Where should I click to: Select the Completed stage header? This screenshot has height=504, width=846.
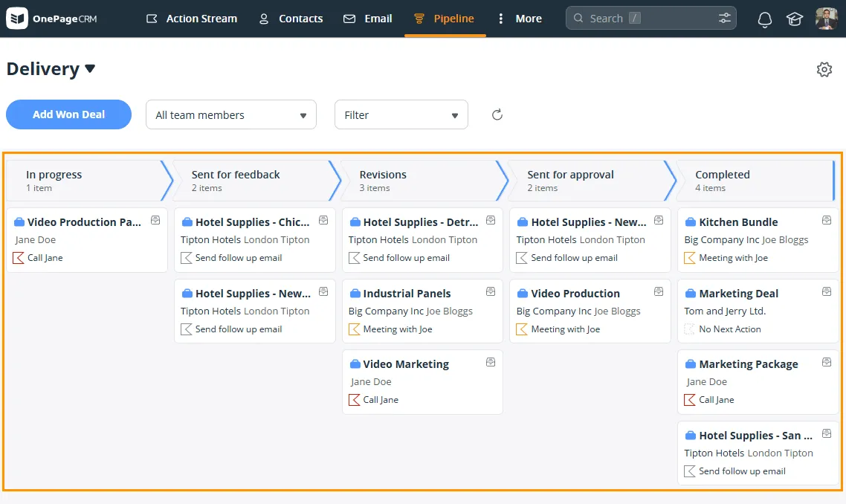(755, 180)
